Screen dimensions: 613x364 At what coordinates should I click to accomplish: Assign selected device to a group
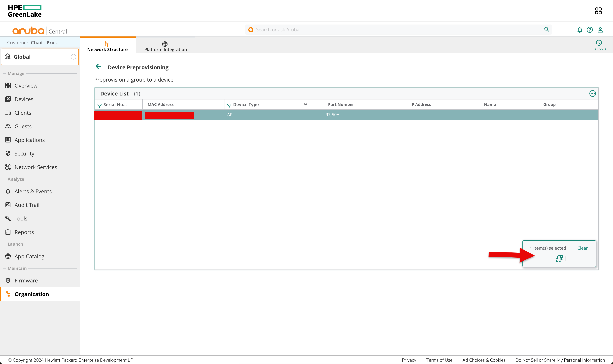(x=559, y=259)
